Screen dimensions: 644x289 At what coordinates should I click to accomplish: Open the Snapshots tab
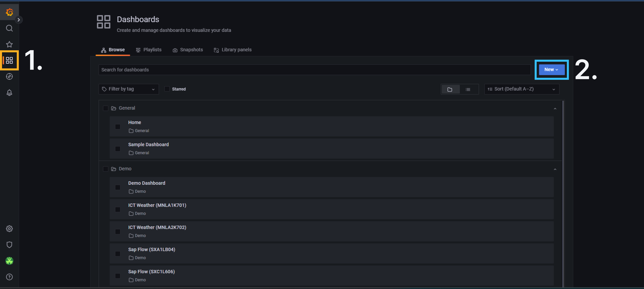[188, 50]
